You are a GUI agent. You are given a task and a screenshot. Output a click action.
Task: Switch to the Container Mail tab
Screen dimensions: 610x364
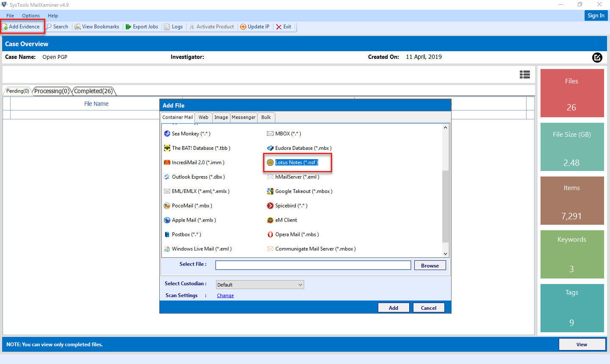click(x=177, y=117)
